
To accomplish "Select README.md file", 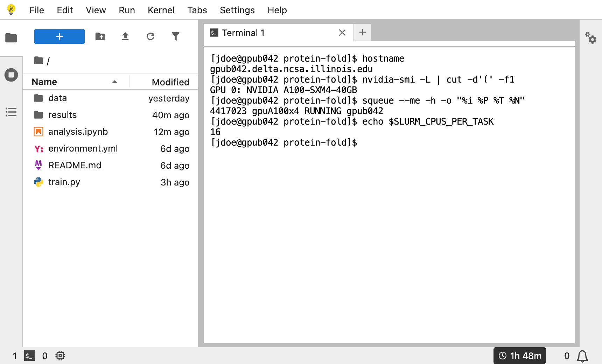I will pyautogui.click(x=111, y=166).
